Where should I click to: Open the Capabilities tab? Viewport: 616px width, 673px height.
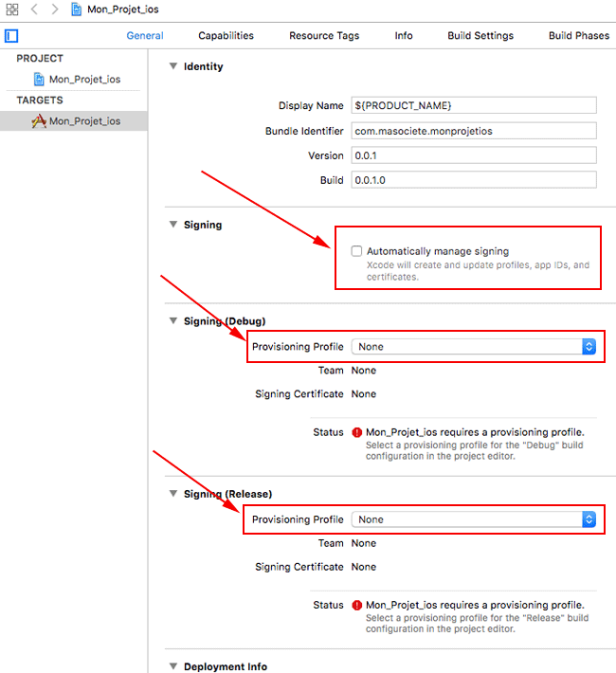[226, 36]
